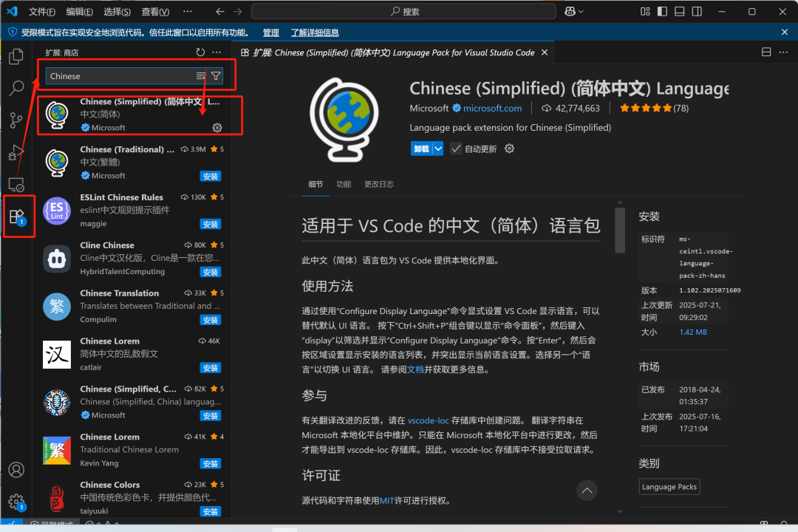Open Learn More (了解详细信息) link
Viewport: 798px width, 532px height.
click(x=315, y=33)
